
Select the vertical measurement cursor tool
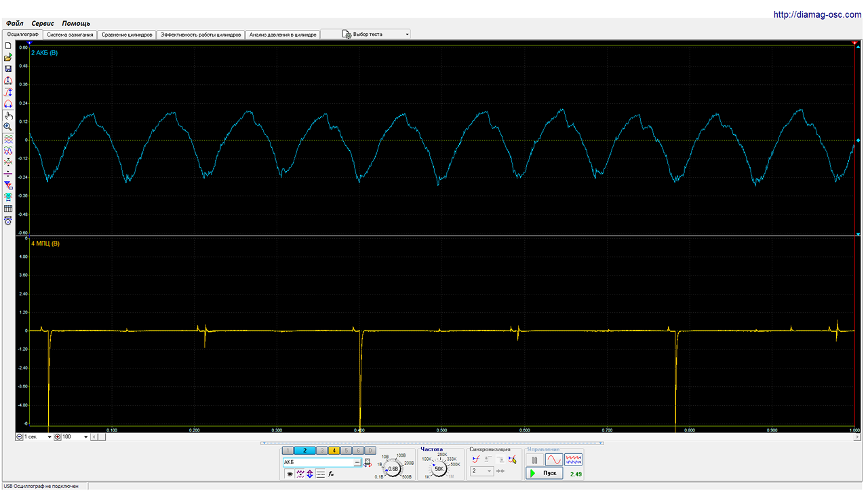point(8,92)
